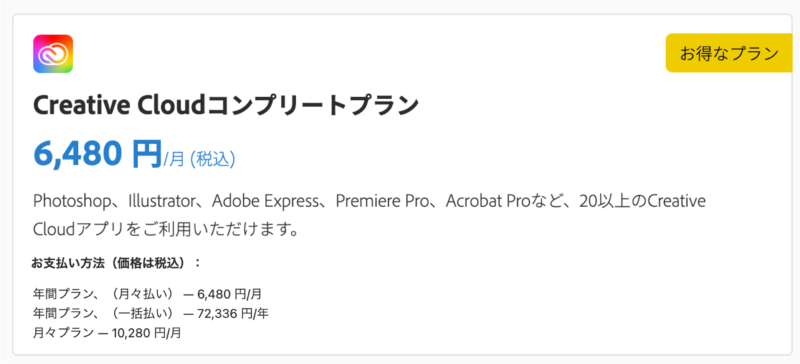Select 年間プラン（一括払い）72,336 円/年 option

point(151,313)
